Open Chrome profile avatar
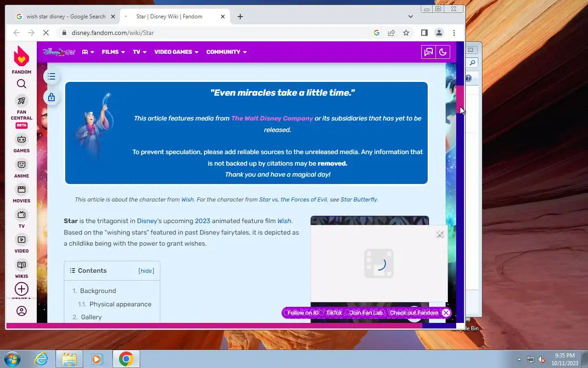The image size is (588, 368). point(439,33)
